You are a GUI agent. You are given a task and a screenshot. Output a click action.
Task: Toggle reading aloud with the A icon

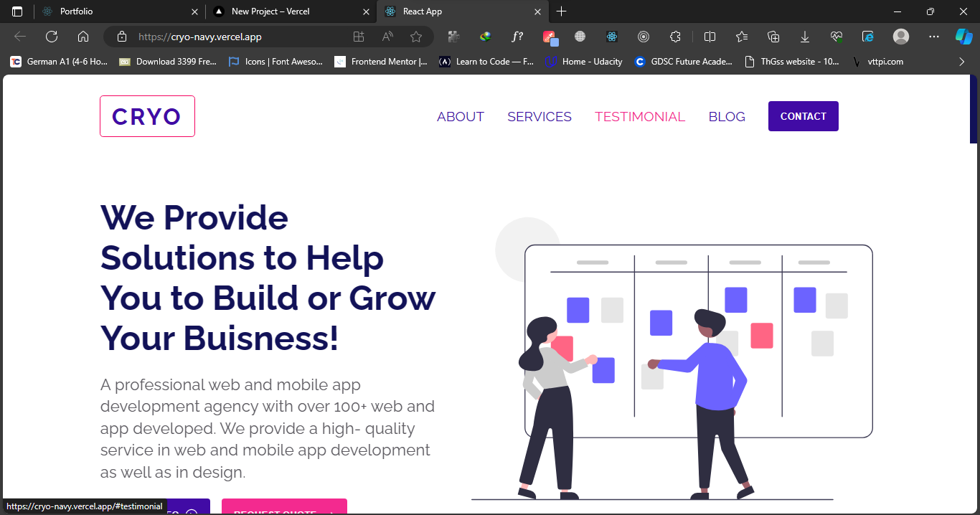(387, 36)
